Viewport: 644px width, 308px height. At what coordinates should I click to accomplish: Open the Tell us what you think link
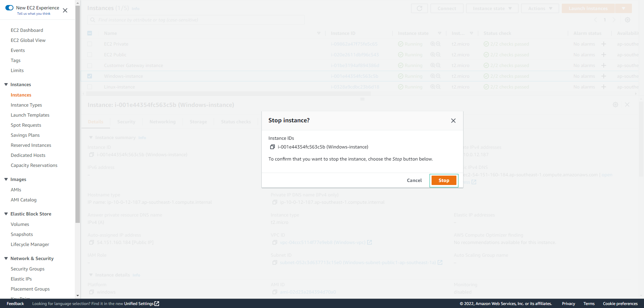click(34, 14)
